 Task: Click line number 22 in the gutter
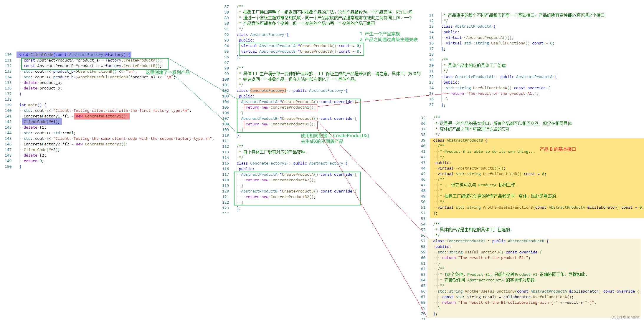(x=431, y=77)
